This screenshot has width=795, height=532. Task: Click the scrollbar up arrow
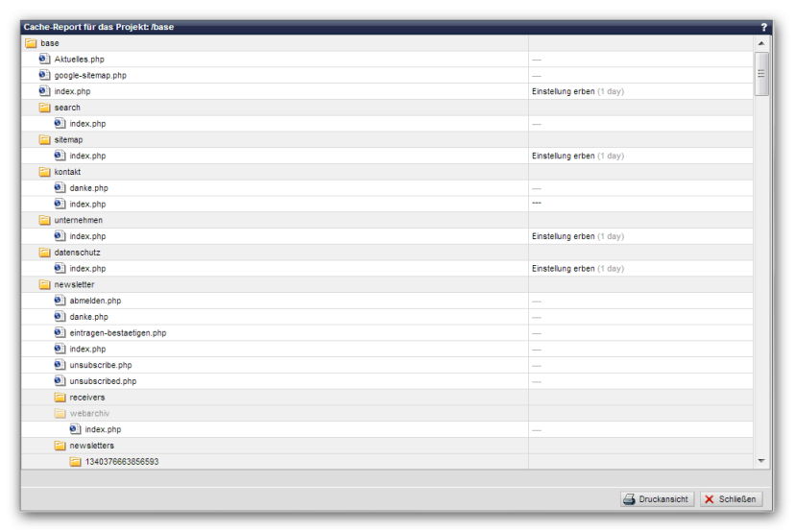[x=761, y=43]
